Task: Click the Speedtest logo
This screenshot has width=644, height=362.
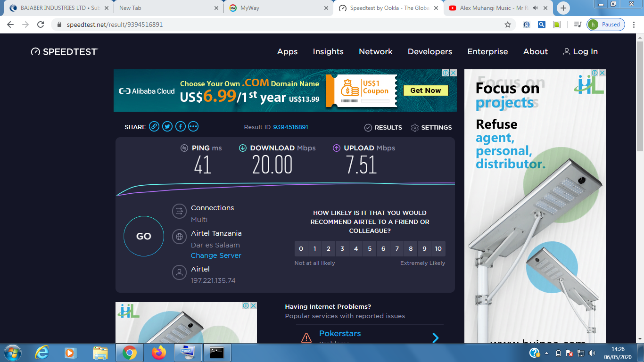Action: tap(65, 52)
